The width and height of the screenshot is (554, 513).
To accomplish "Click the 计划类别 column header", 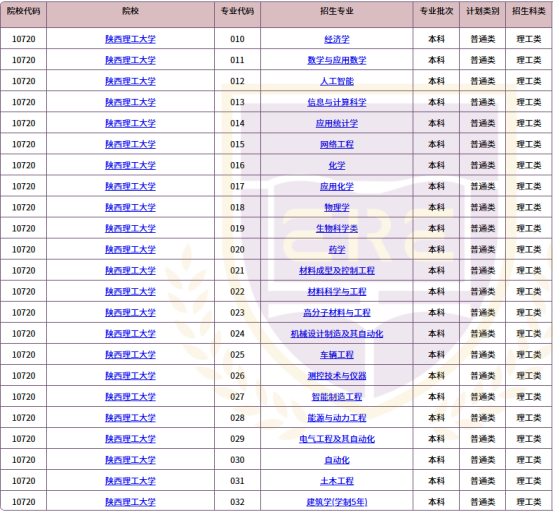I will [x=483, y=14].
